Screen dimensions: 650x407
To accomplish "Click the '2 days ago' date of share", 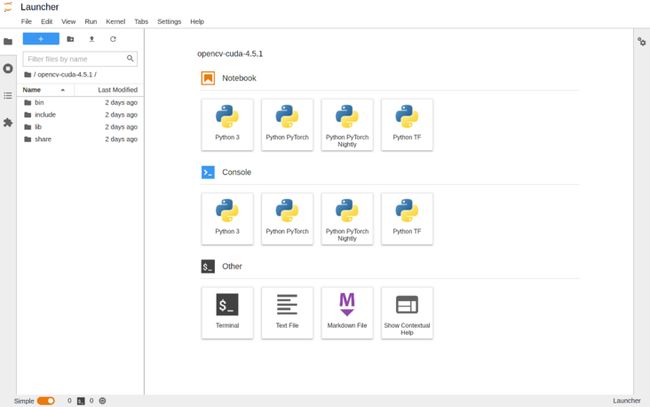I will pyautogui.click(x=121, y=139).
